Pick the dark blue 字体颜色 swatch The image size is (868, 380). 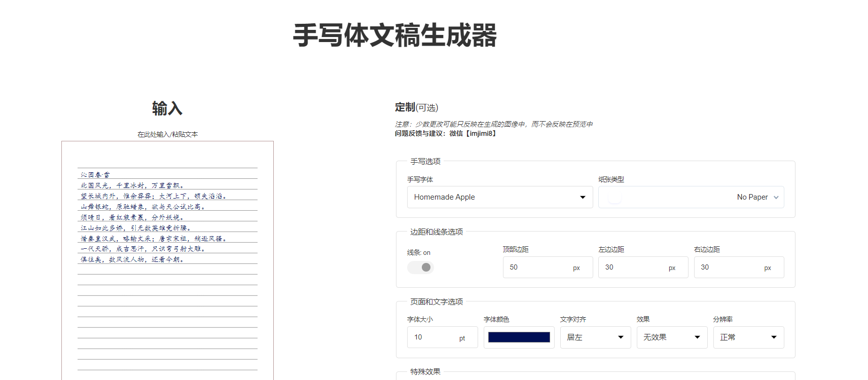pyautogui.click(x=519, y=337)
